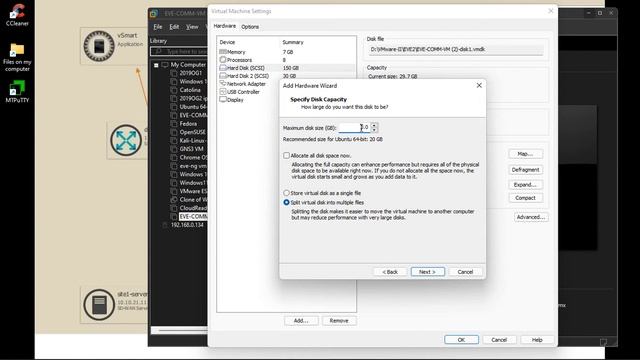Select eve-ng vm in Library
The height and width of the screenshot is (360, 640).
pos(193,166)
